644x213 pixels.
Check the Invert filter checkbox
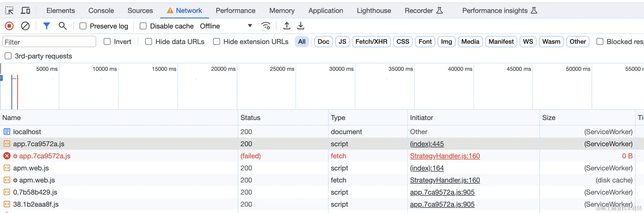(107, 42)
